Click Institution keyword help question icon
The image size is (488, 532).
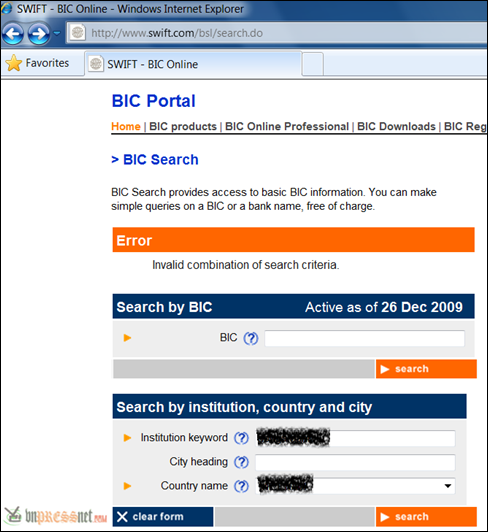tap(241, 438)
